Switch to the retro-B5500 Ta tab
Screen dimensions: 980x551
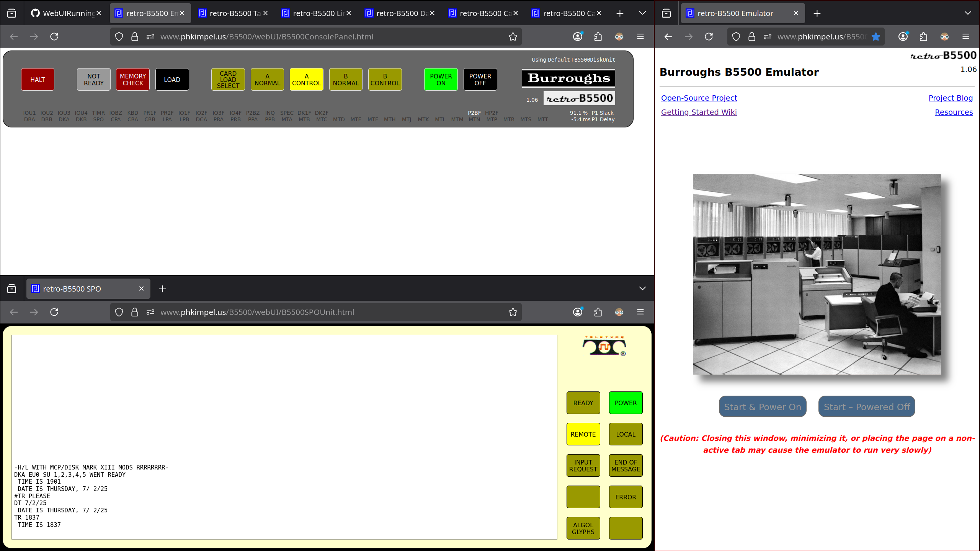click(233, 13)
